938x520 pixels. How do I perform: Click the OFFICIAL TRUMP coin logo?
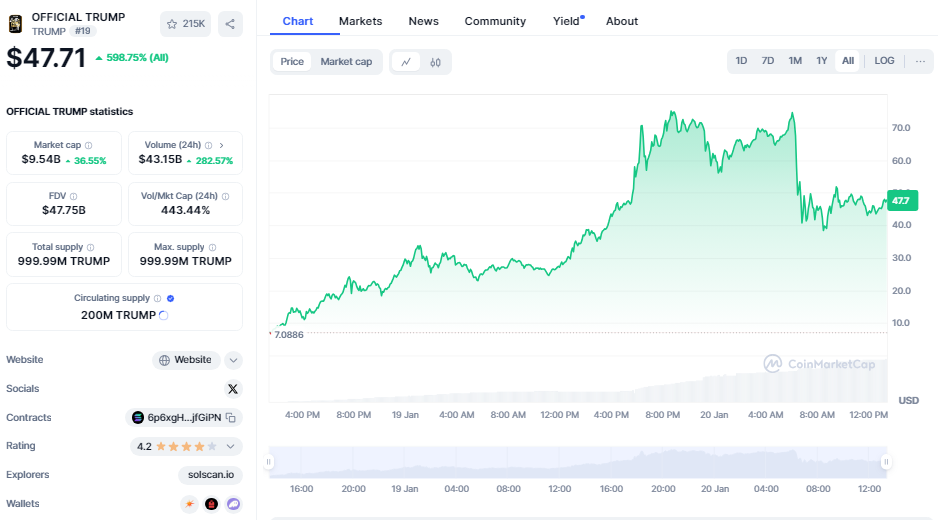tap(16, 24)
